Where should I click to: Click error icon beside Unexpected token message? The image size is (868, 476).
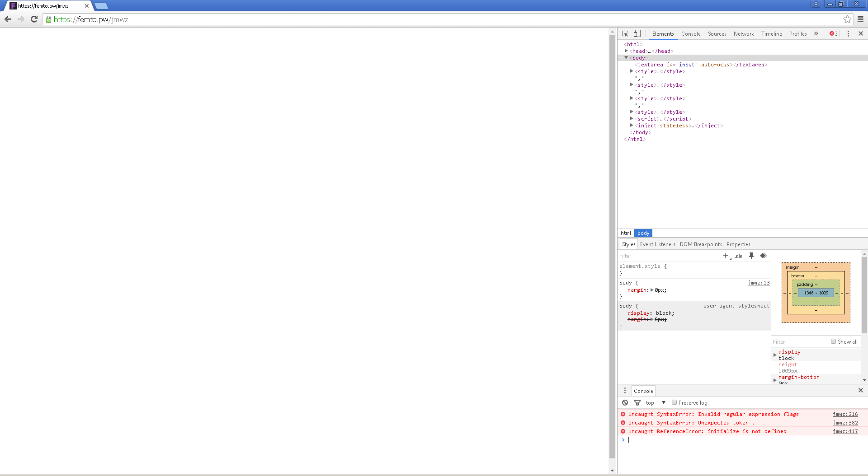click(x=623, y=423)
